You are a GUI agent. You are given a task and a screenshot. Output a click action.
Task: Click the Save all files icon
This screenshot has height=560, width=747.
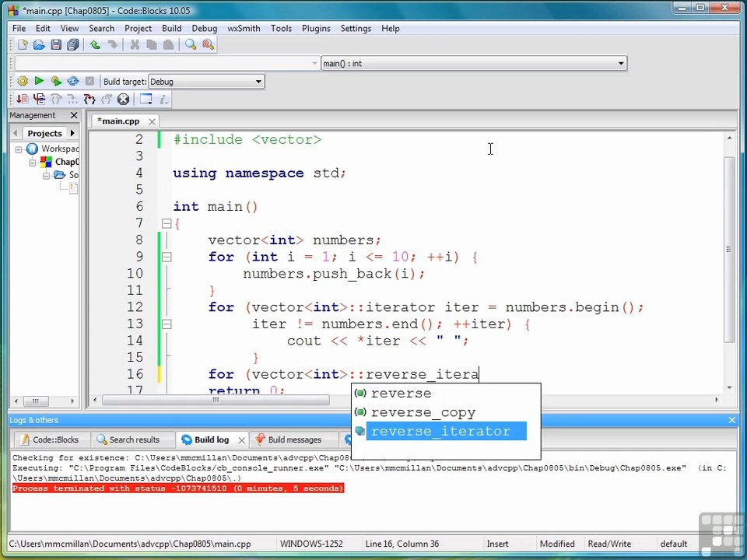pyautogui.click(x=73, y=45)
